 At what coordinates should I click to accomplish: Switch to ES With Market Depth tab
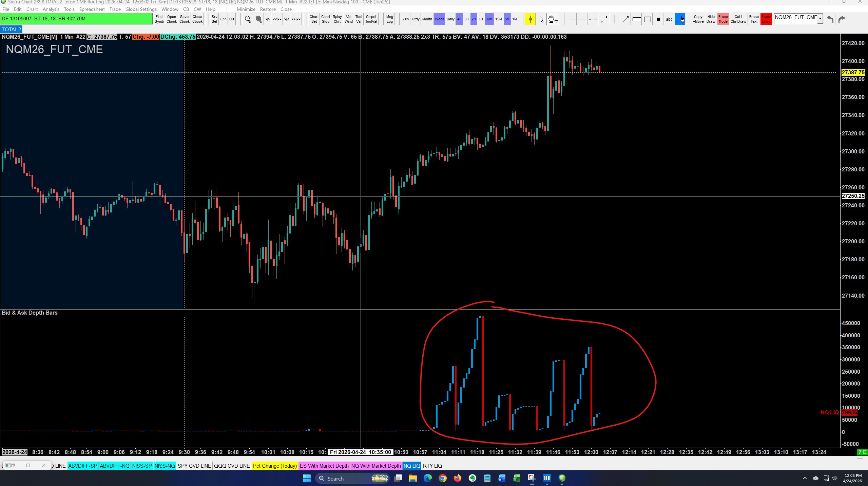[324, 466]
